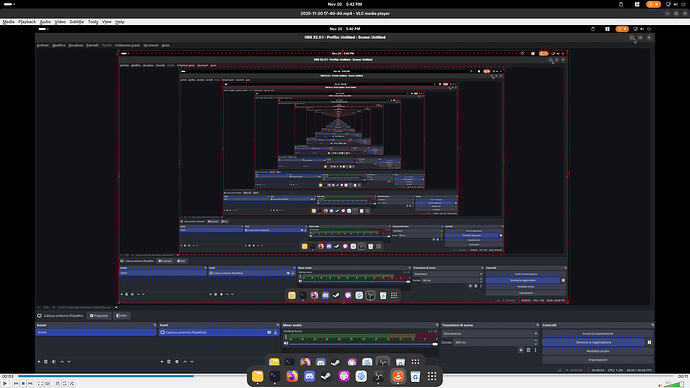The image size is (690, 388).
Task: Mute audio via VLC speaker icon
Action: click(x=660, y=384)
